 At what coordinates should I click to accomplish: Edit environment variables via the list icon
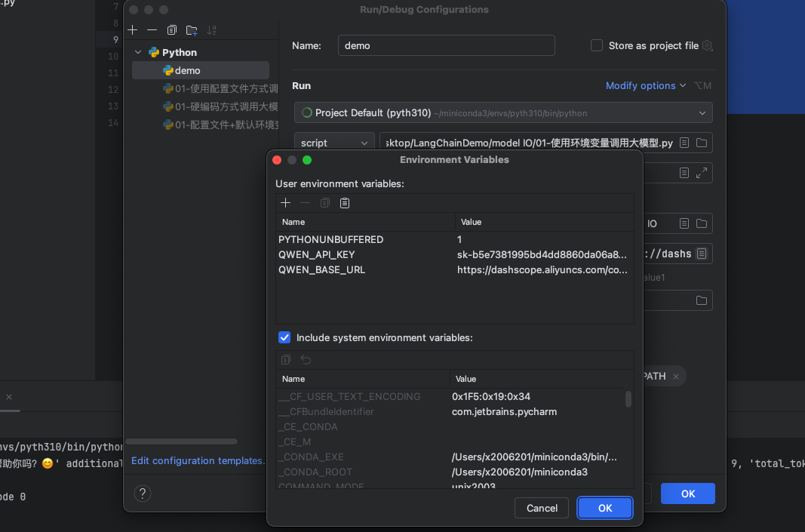(702, 254)
